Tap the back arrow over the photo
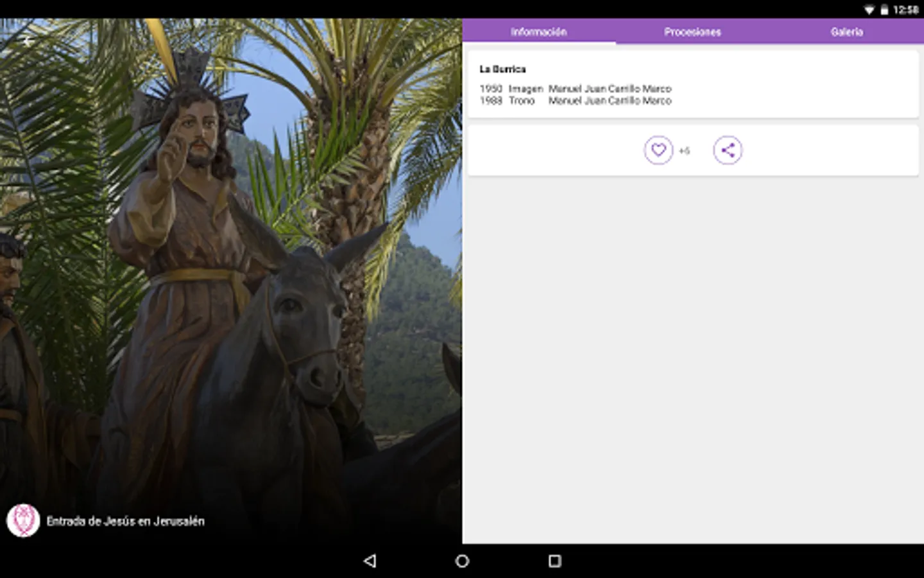924x578 pixels. coord(26,40)
